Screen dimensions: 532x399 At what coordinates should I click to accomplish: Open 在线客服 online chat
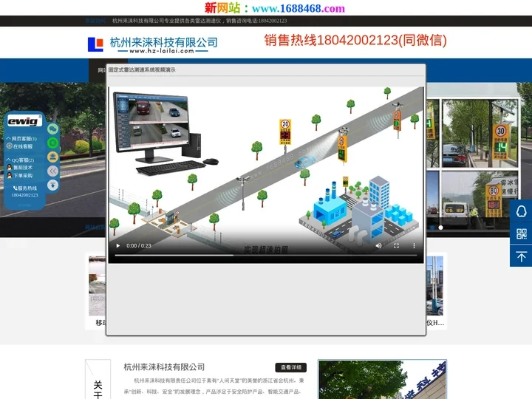point(20,146)
